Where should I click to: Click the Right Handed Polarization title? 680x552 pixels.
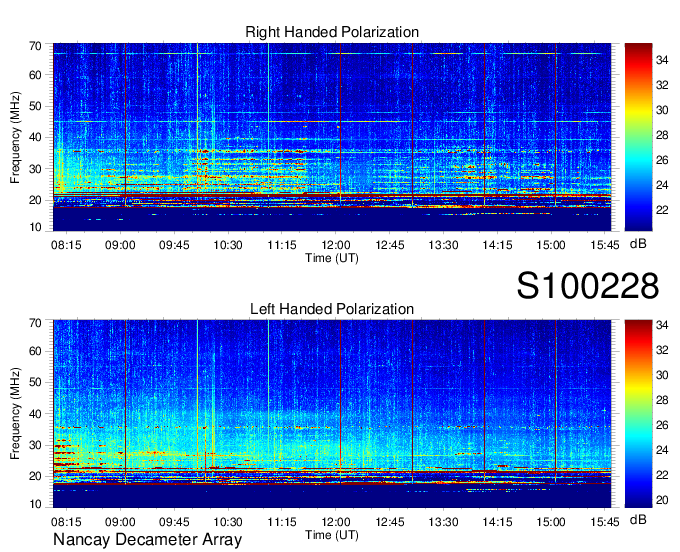[x=332, y=32]
